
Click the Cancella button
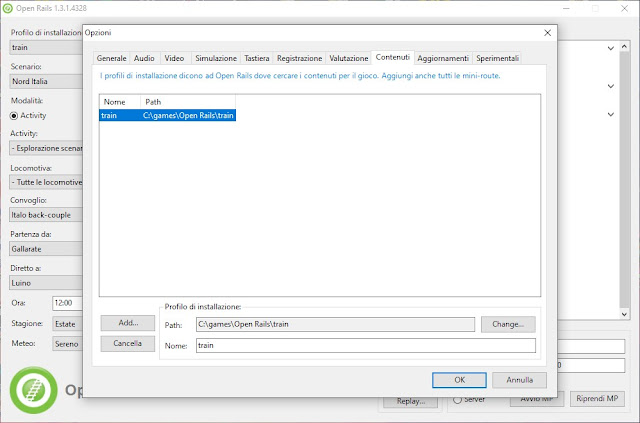(x=128, y=344)
